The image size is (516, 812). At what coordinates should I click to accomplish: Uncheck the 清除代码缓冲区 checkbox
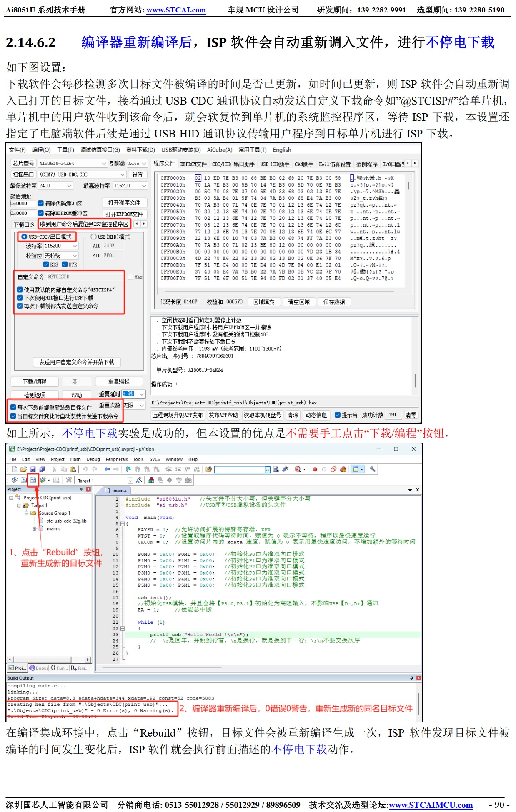(41, 203)
